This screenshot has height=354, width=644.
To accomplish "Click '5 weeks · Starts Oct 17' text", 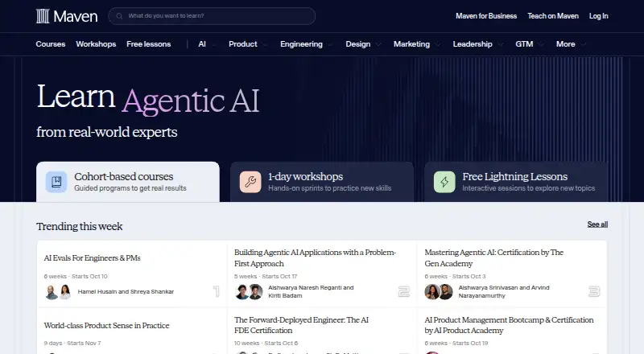I will (x=266, y=277).
